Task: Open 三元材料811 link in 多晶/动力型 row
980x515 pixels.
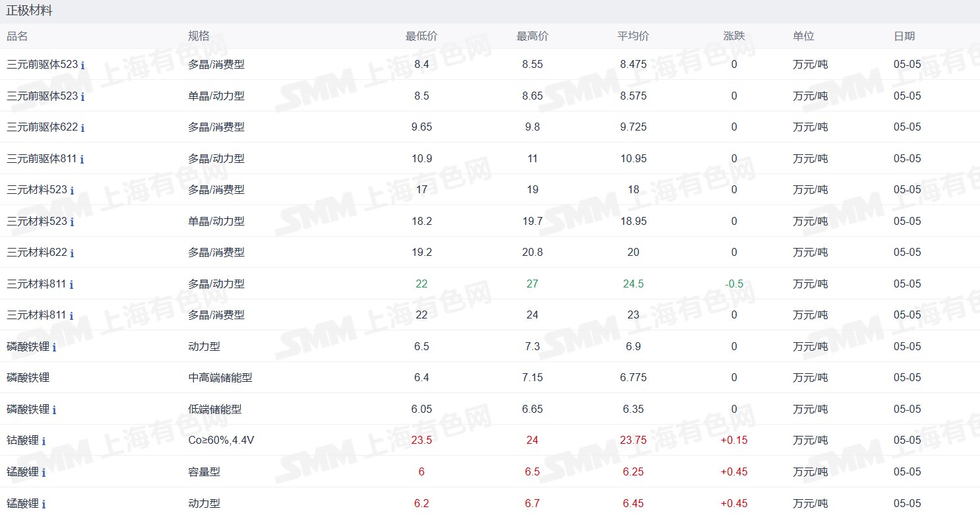Action: click(36, 284)
